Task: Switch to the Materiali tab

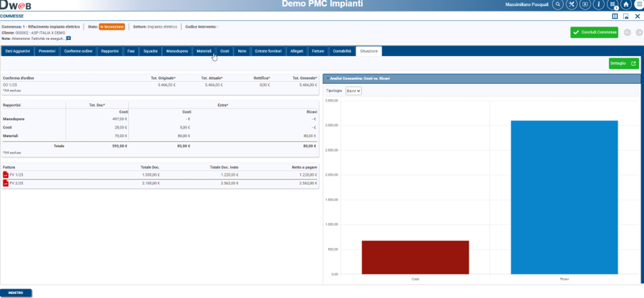Action: click(204, 51)
